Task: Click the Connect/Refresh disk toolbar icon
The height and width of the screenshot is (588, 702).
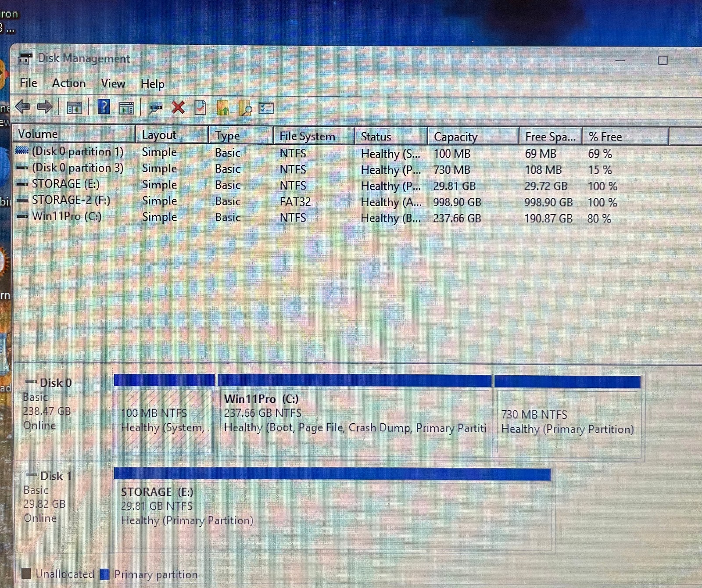Action: (155, 108)
